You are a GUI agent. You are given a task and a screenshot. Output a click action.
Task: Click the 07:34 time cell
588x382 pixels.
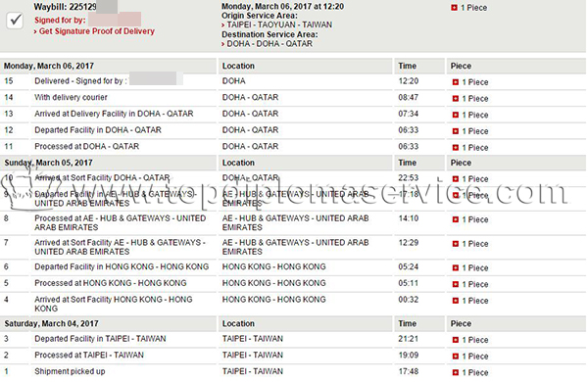(x=409, y=114)
